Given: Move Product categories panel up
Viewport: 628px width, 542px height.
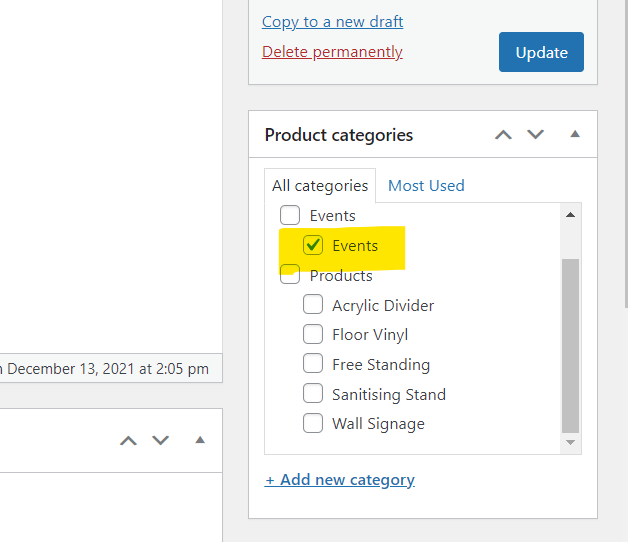Looking at the screenshot, I should point(504,135).
